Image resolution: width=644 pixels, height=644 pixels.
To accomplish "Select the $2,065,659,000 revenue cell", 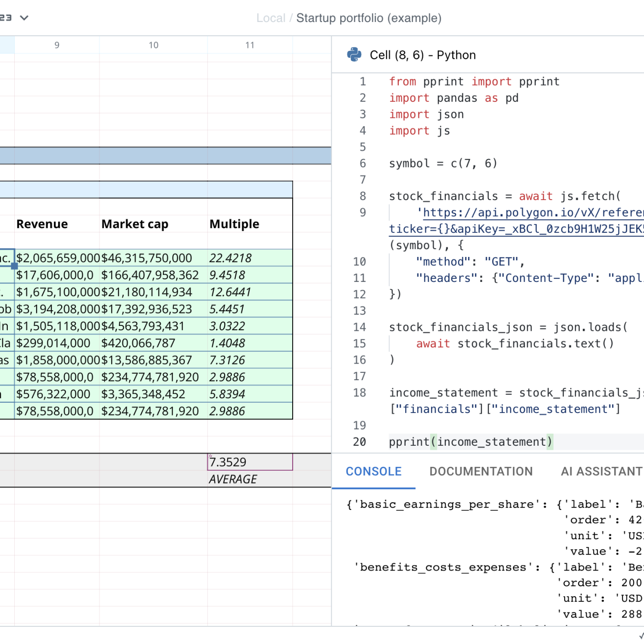I will pos(57,258).
